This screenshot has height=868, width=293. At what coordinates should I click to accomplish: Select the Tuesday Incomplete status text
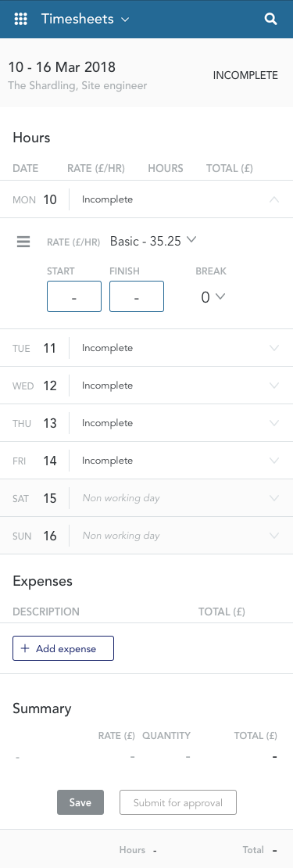107,348
